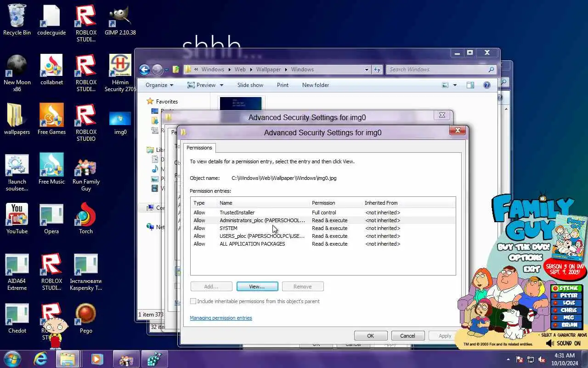Image resolution: width=588 pixels, height=368 pixels.
Task: Click OPTIONS in the Family Guy ad
Action: point(526,258)
